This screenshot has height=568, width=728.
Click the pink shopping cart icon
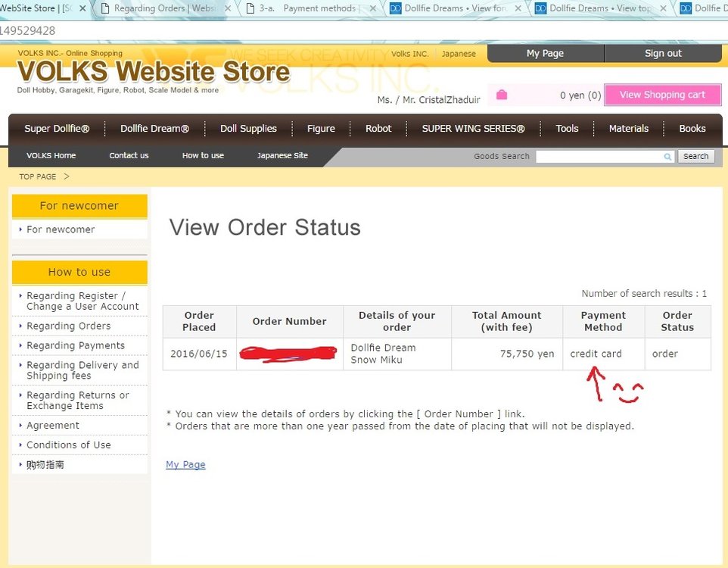tap(502, 95)
